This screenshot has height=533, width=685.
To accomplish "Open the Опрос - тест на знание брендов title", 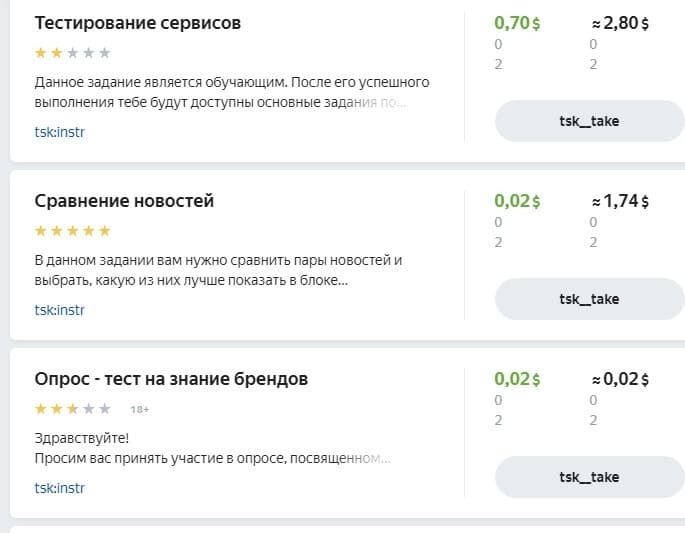I will point(171,379).
